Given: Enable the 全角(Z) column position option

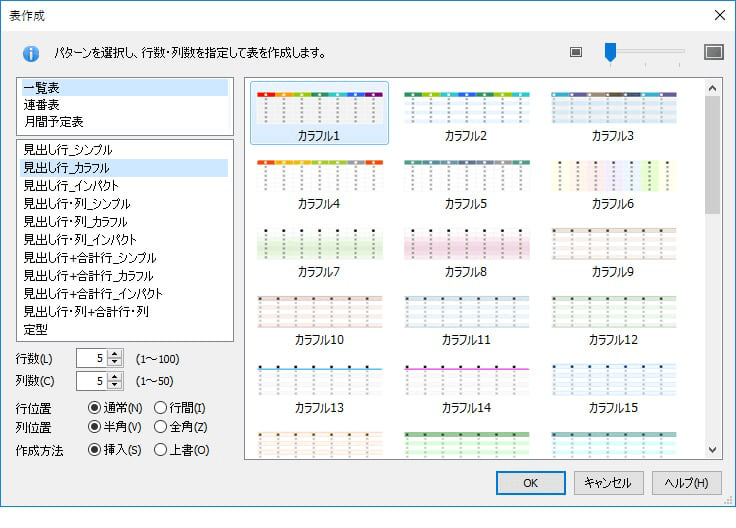Looking at the screenshot, I should tap(161, 427).
